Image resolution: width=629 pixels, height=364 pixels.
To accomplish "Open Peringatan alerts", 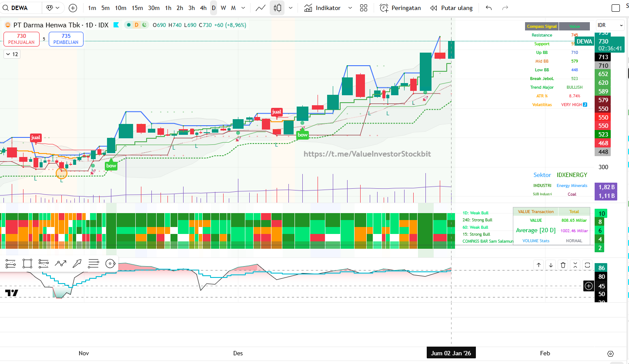I will click(x=400, y=8).
